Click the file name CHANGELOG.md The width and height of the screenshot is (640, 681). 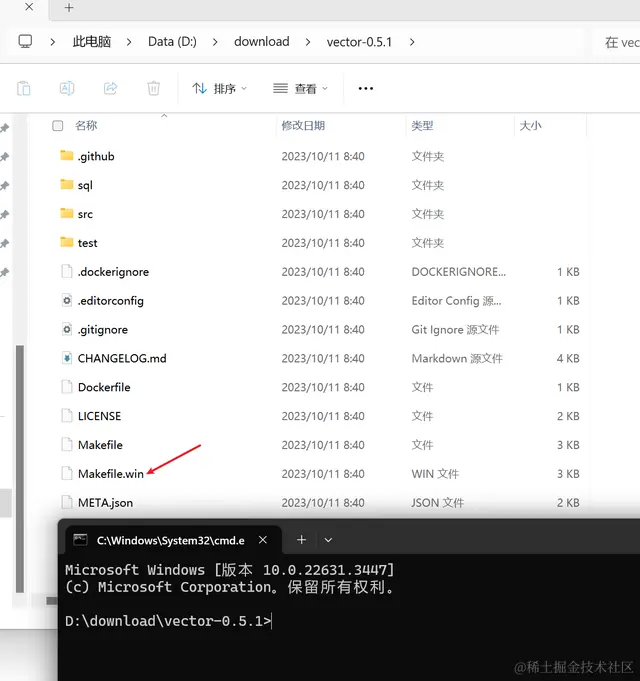(x=122, y=358)
